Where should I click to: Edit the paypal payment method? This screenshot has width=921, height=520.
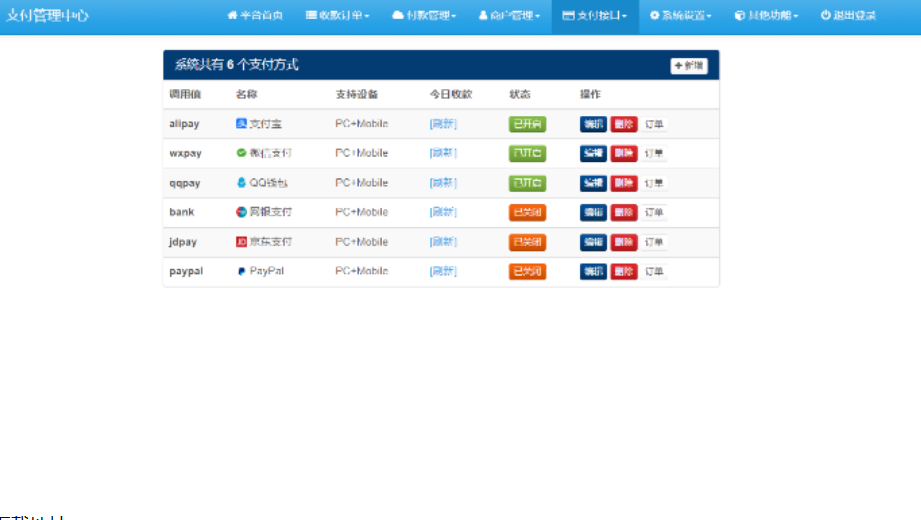(x=593, y=271)
